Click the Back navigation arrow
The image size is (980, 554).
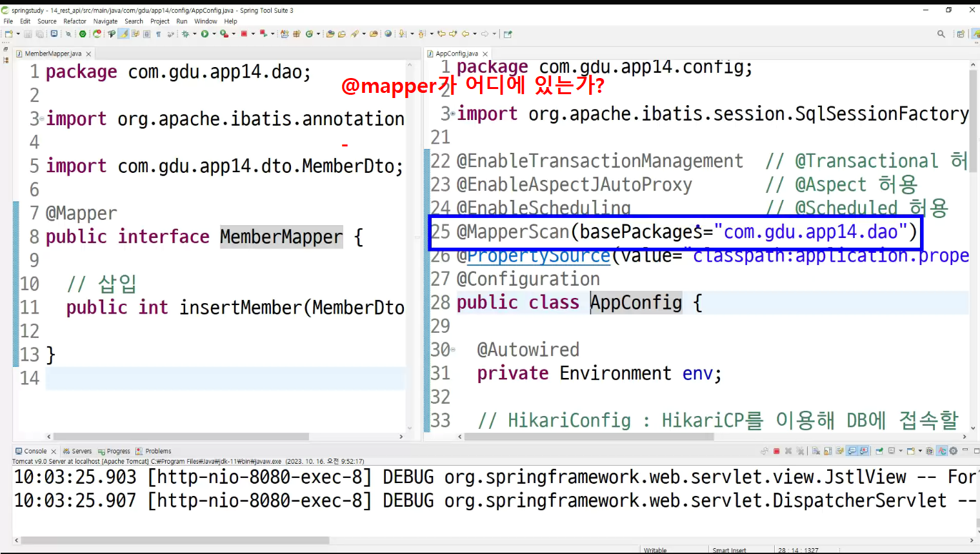point(465,34)
